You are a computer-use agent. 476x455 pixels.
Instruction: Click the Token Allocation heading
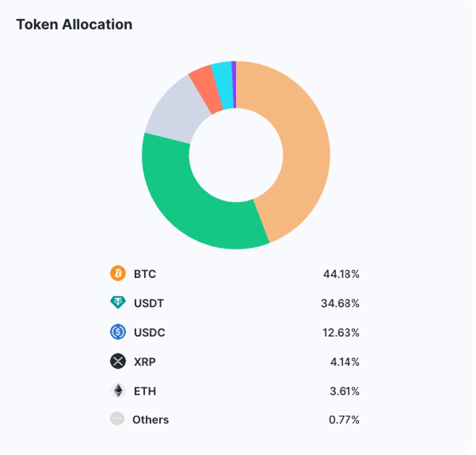click(x=74, y=24)
